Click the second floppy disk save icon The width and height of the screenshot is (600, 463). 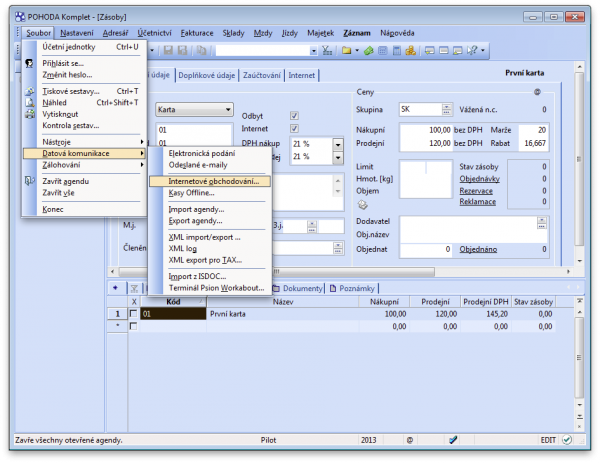click(183, 50)
